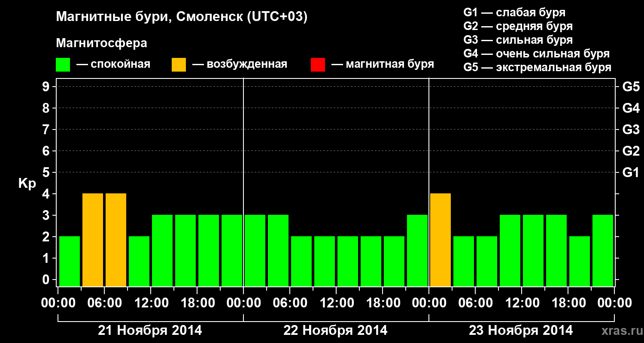Viewport: 644px width, 343px height.
Task: Click the first green bar of 21 Ноября (00–03)
Action: coord(70,261)
